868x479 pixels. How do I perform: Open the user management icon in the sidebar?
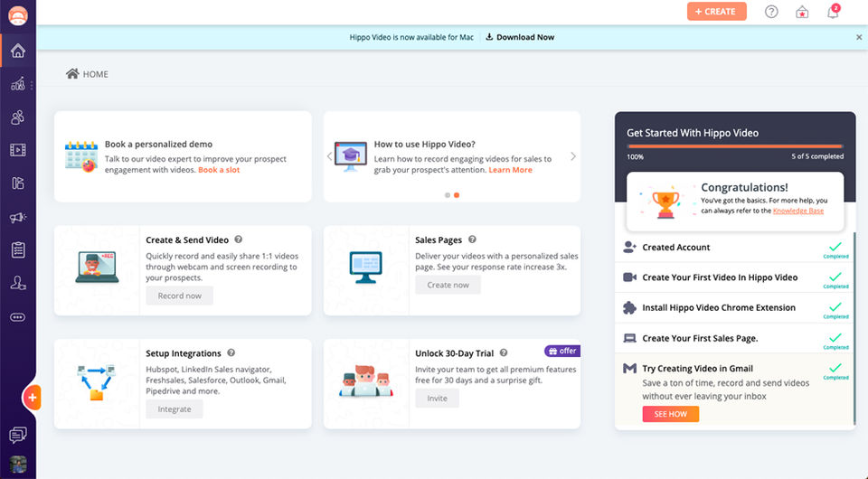pyautogui.click(x=18, y=283)
